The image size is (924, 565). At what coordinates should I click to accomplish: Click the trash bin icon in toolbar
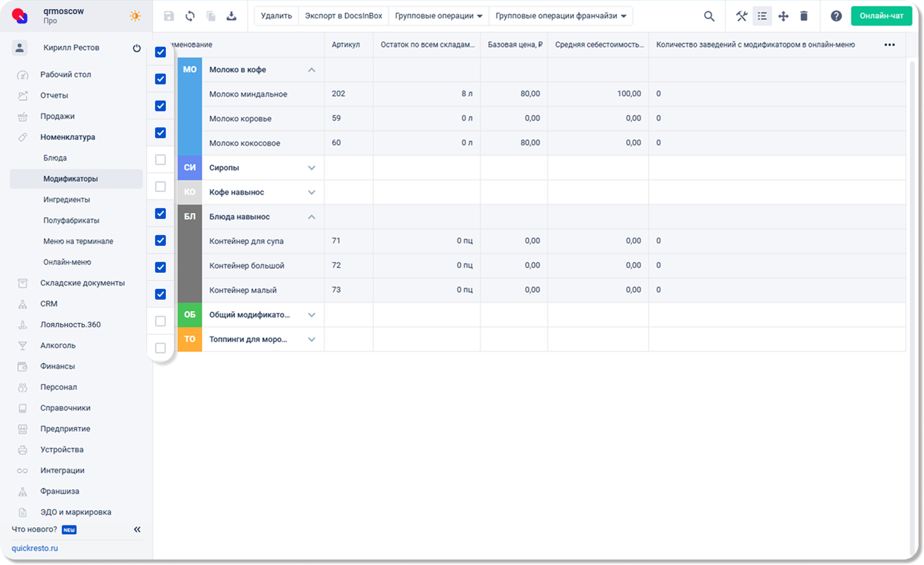tap(804, 17)
